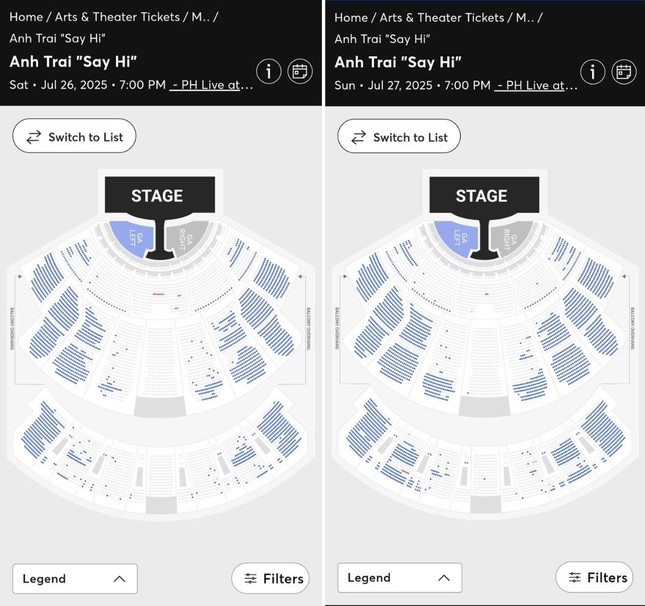
Task: Click the Filters sliders icon on Sunday view
Action: (575, 578)
